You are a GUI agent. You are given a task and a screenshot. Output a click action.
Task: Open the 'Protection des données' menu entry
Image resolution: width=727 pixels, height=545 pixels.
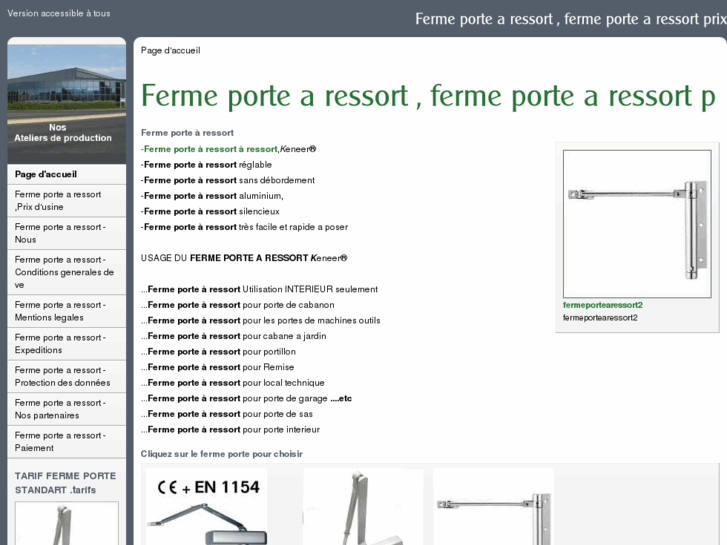[67, 377]
